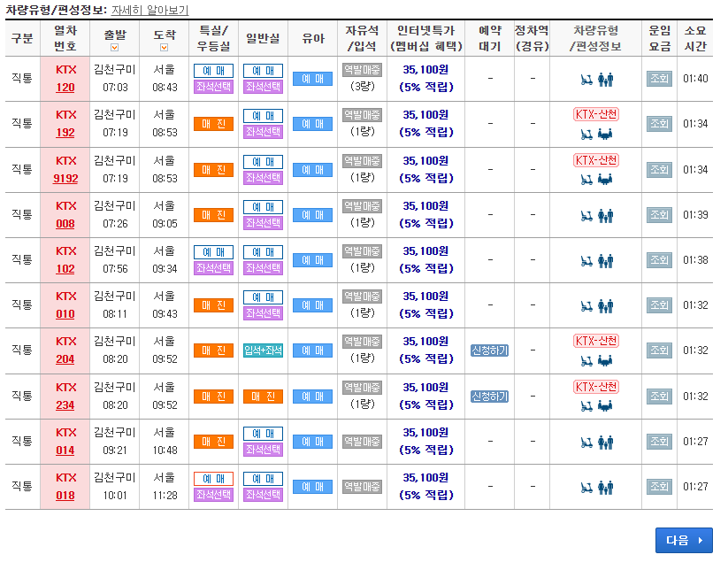Open train KTX 120 details
728x570 pixels.
(x=65, y=88)
